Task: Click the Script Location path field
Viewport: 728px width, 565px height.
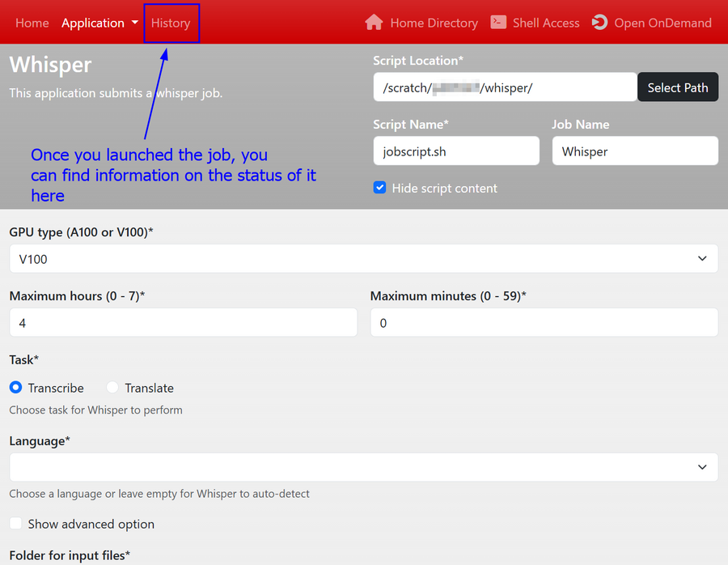Action: tap(506, 87)
